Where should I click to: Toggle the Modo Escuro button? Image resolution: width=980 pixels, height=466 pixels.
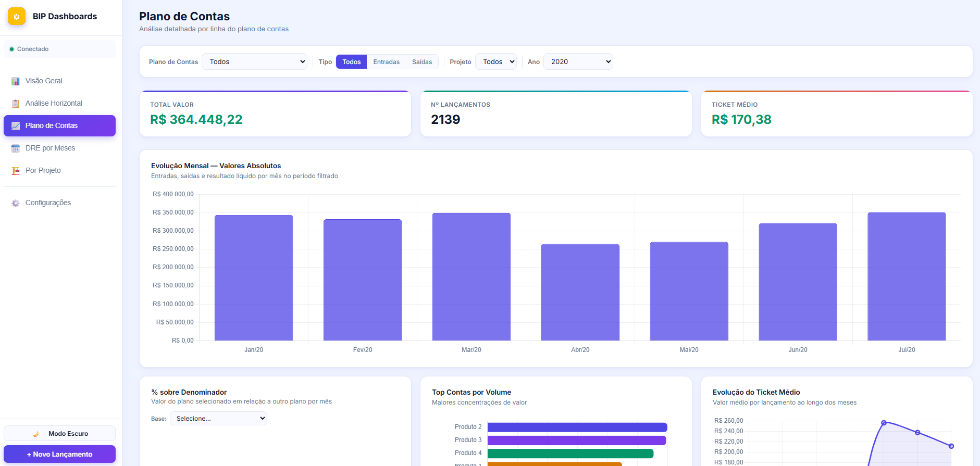59,434
